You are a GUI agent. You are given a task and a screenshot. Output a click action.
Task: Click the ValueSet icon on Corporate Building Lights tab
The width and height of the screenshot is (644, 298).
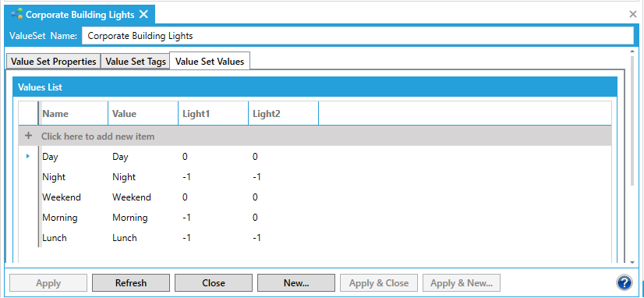17,14
